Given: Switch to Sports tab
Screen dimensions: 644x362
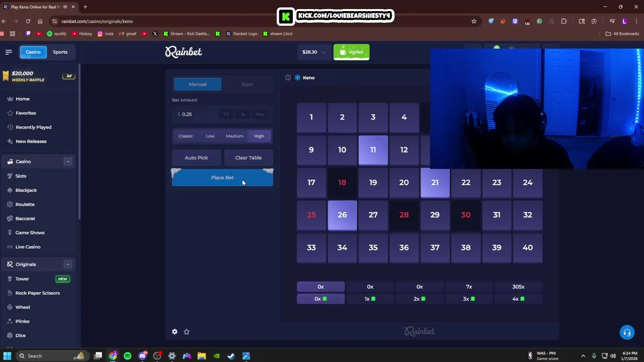Looking at the screenshot, I should tap(60, 52).
